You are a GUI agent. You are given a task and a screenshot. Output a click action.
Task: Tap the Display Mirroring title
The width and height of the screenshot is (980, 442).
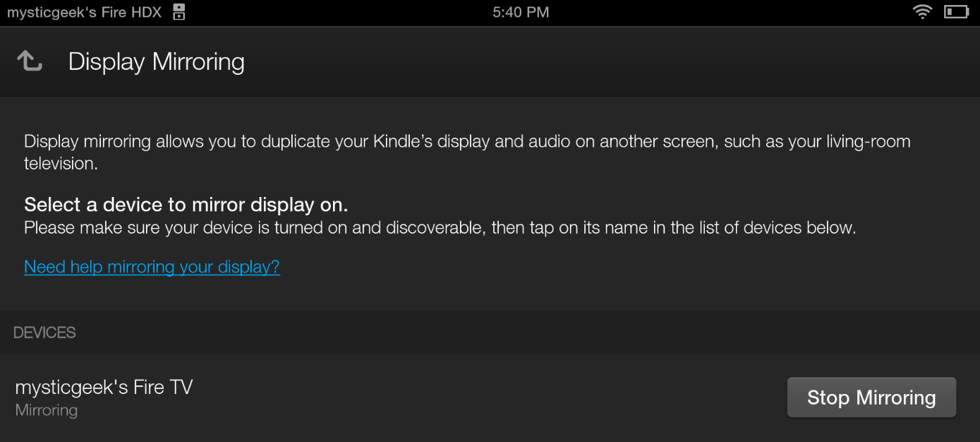pos(156,61)
